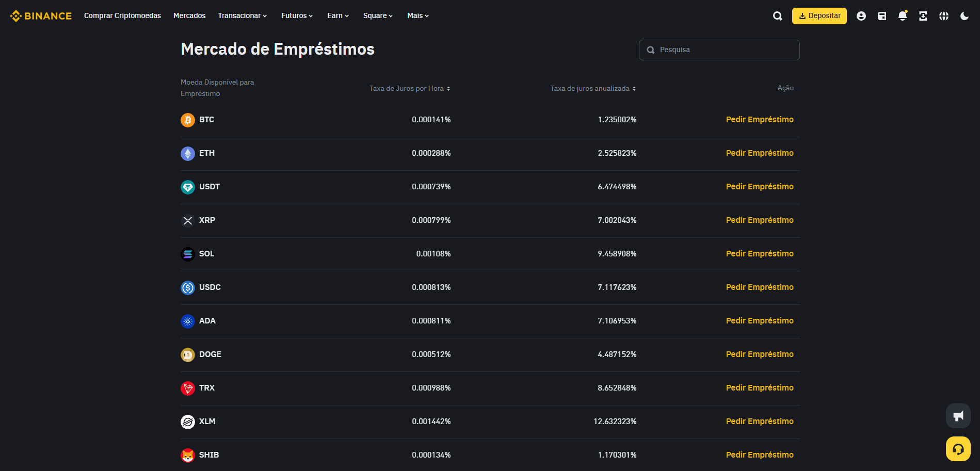The height and width of the screenshot is (471, 980).
Task: Click Pedir Empréstimo for XLM
Action: click(760, 421)
